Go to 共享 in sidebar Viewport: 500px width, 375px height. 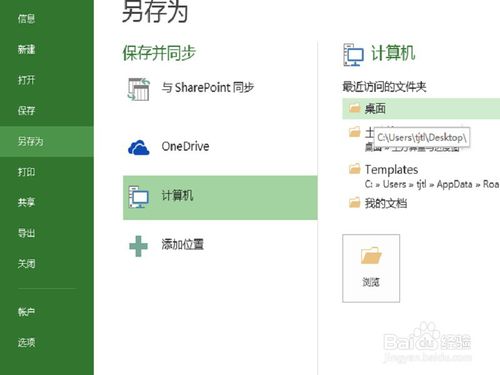(26, 202)
